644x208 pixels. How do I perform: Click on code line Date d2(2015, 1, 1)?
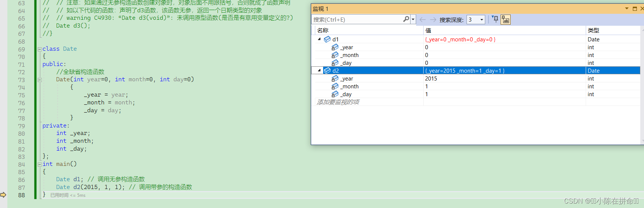pyautogui.click(x=90, y=187)
